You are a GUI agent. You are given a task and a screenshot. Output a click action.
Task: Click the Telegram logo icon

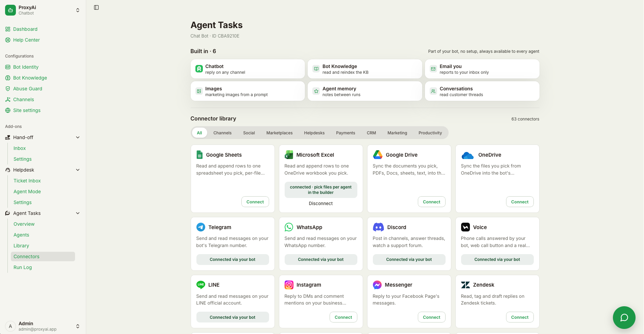tap(201, 227)
